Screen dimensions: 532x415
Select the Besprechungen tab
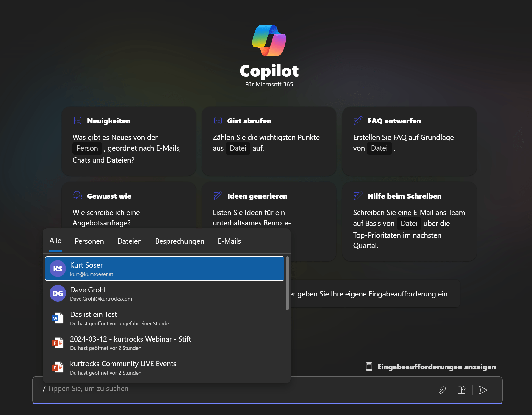click(x=180, y=241)
